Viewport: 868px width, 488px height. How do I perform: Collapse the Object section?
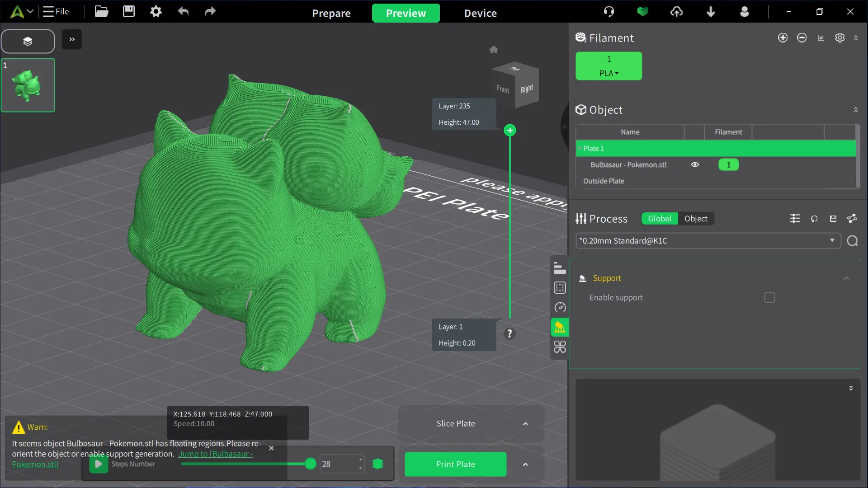coord(856,110)
